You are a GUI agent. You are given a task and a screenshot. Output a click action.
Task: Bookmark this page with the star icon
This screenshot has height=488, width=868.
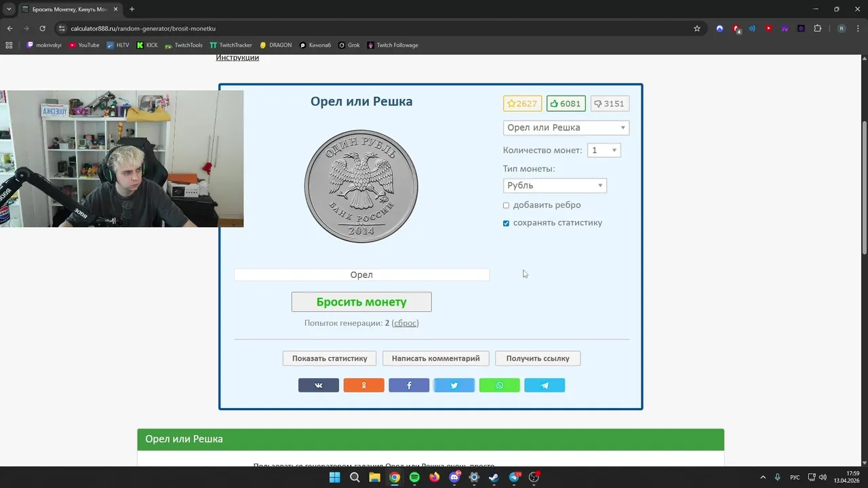(x=696, y=28)
